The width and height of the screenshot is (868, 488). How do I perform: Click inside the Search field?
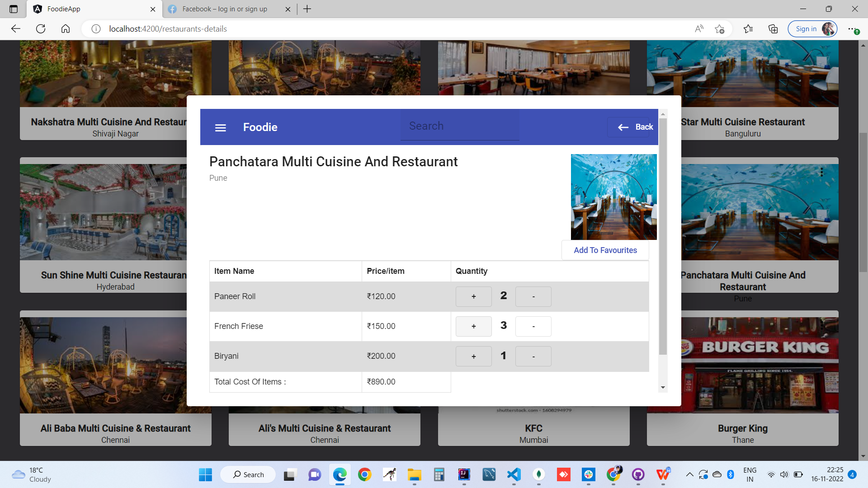point(459,126)
